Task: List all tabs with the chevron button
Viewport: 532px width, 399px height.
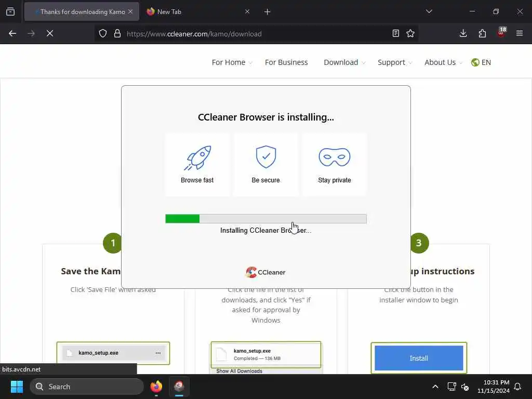Action: [x=429, y=11]
